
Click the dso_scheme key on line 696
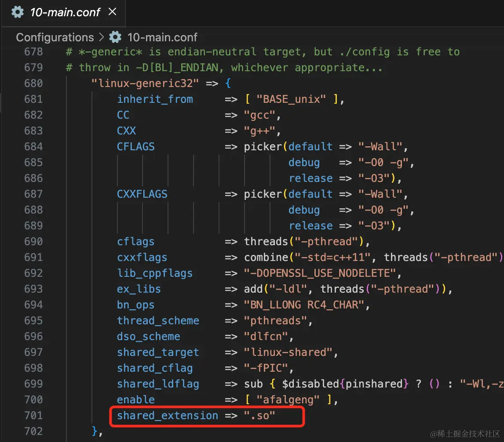click(x=149, y=336)
